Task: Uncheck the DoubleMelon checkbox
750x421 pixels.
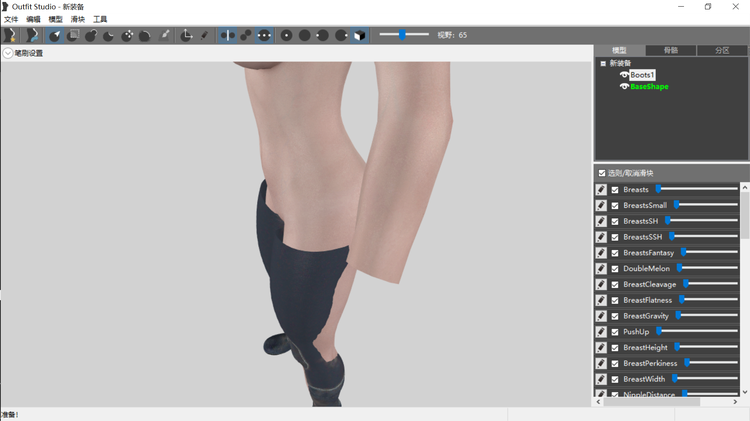Action: 615,269
